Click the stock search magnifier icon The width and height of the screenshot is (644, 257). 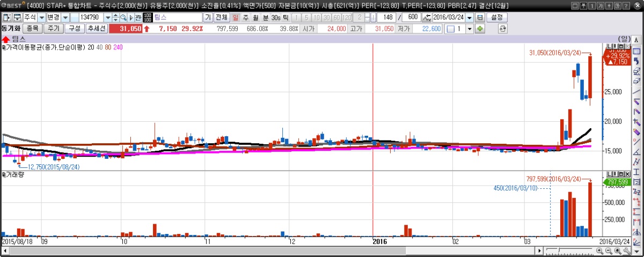click(x=123, y=17)
